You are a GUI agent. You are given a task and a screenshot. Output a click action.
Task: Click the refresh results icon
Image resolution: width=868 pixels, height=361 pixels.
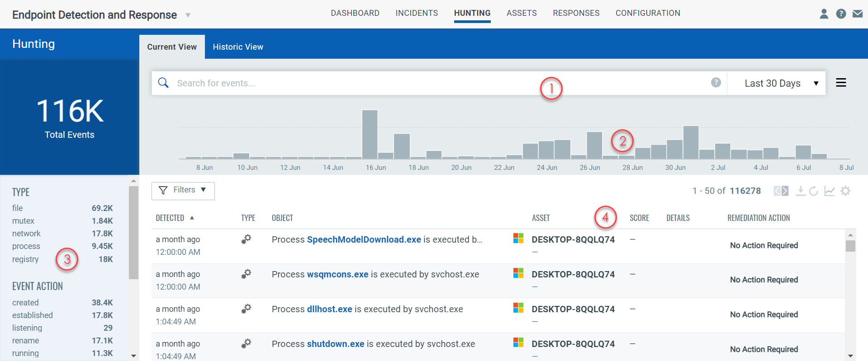pos(814,191)
